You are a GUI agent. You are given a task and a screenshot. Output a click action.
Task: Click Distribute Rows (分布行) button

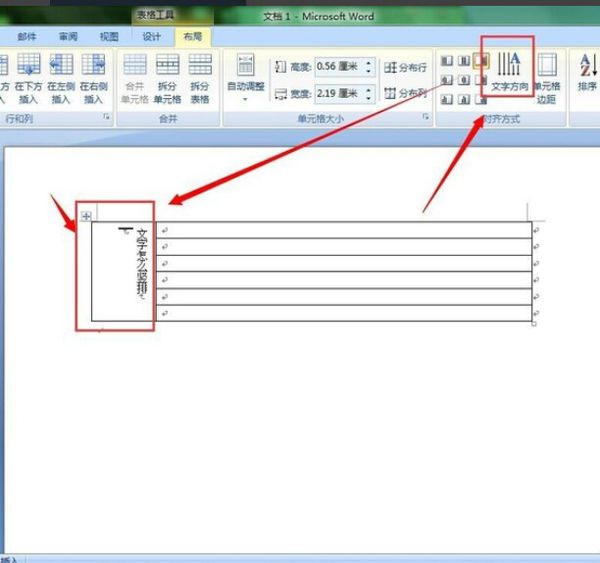coord(405,68)
